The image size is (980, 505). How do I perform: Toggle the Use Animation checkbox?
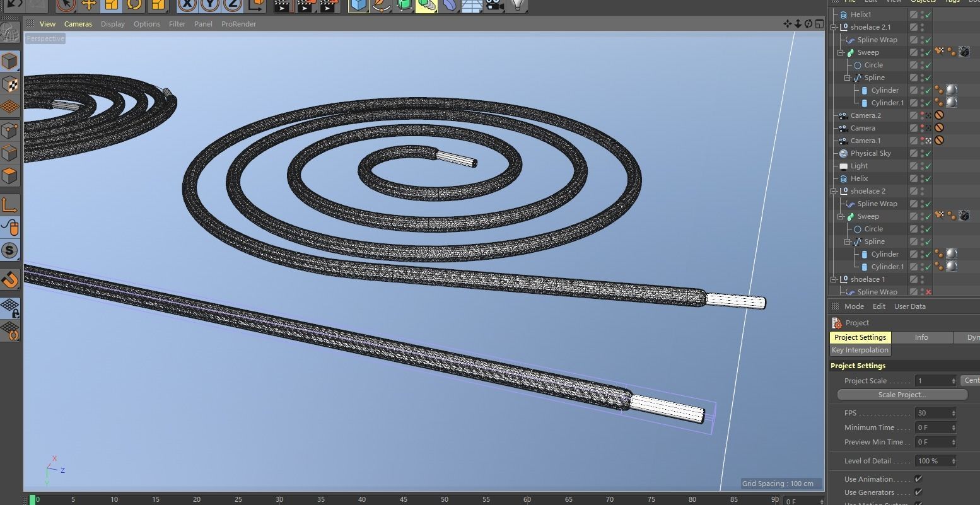click(918, 479)
